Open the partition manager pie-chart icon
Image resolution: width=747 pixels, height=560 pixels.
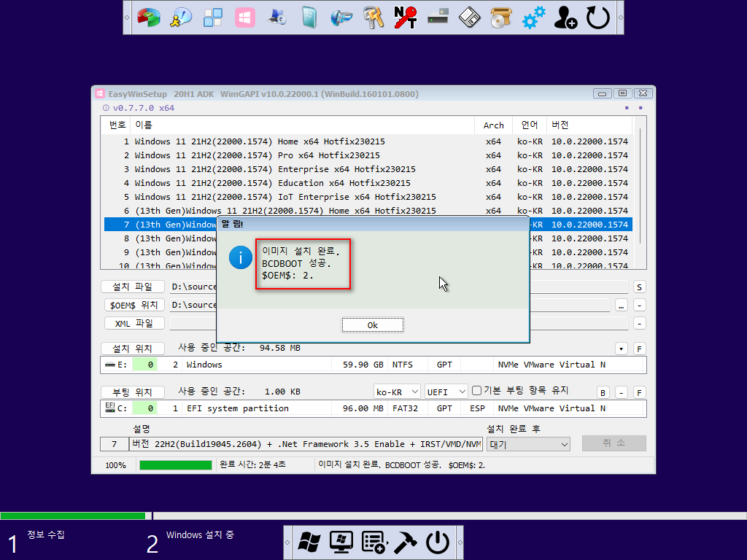tap(149, 17)
